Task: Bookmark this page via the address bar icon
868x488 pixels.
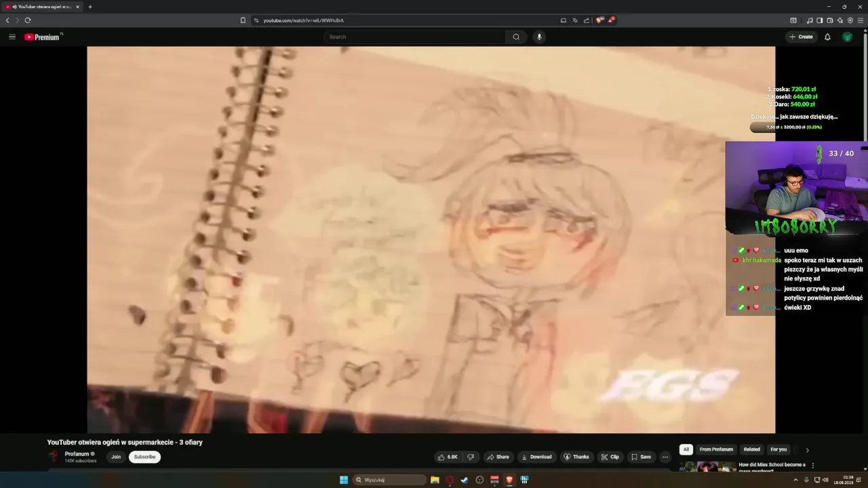Action: coord(243,20)
